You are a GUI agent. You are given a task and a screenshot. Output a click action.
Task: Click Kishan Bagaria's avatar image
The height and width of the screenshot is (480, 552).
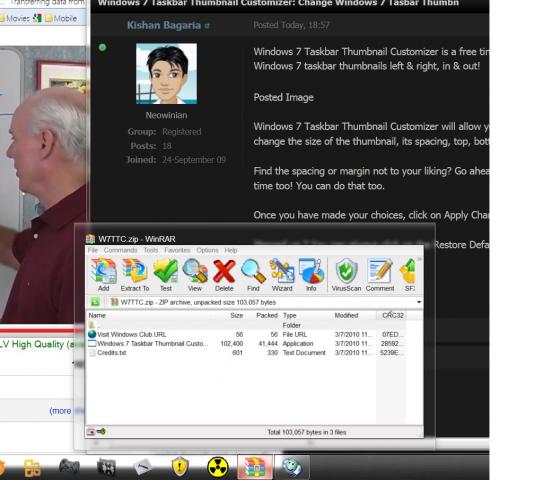point(166,74)
